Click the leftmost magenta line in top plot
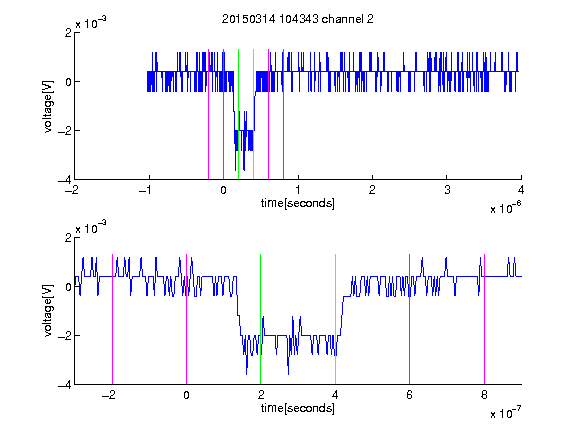Viewport: 576px width, 432px height. pyautogui.click(x=208, y=114)
